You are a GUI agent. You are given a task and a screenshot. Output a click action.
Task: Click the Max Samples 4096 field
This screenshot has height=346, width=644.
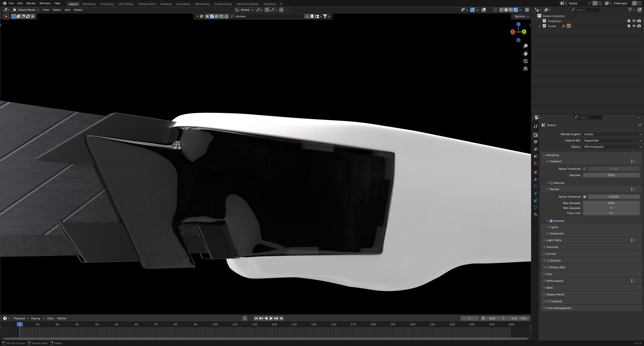(x=611, y=203)
